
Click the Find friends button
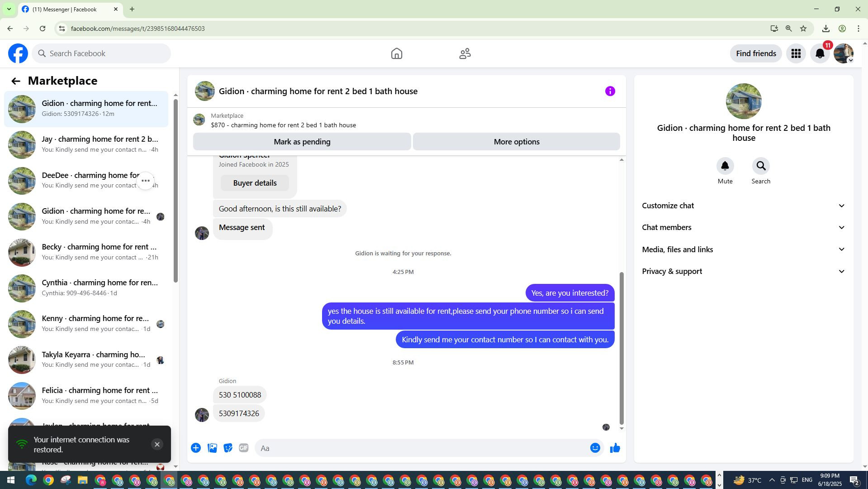point(756,53)
